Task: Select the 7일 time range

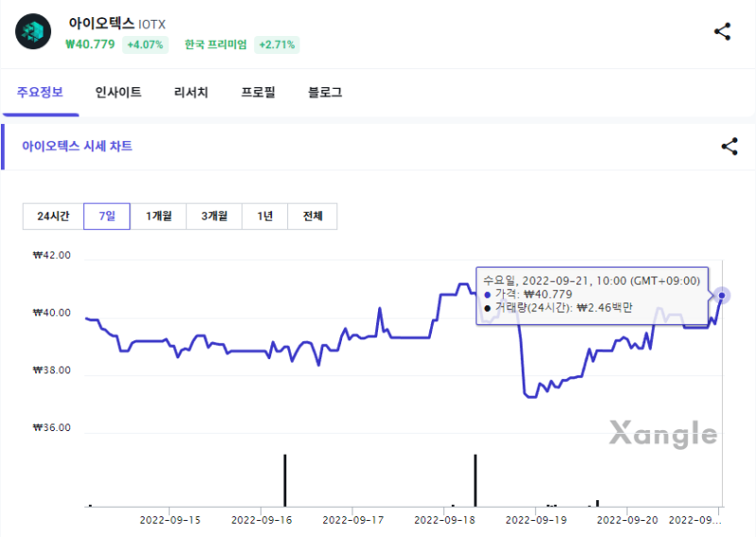Action: [x=107, y=217]
